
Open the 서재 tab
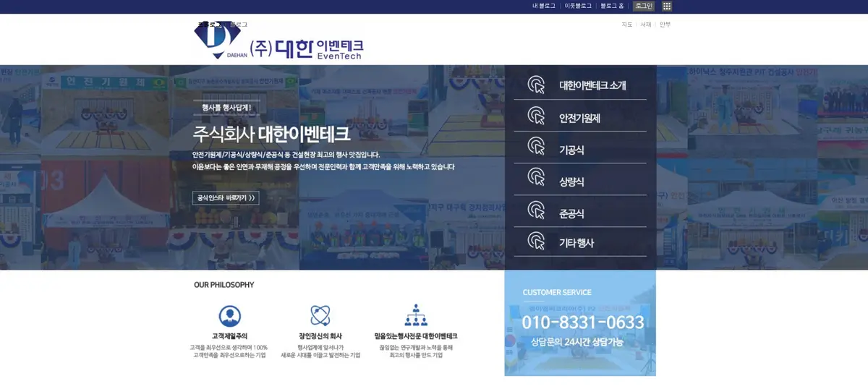point(646,25)
